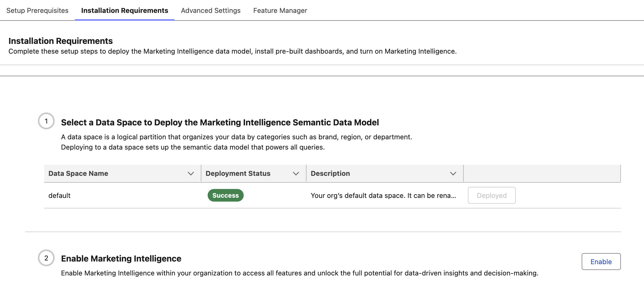Click the Installation Requirements page heading
Viewport: 644px width, 307px height.
tap(60, 41)
